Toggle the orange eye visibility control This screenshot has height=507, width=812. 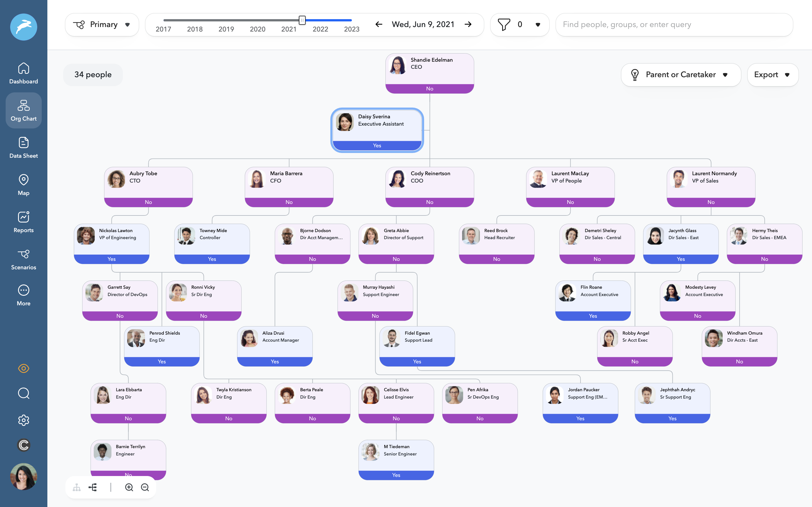pos(23,368)
